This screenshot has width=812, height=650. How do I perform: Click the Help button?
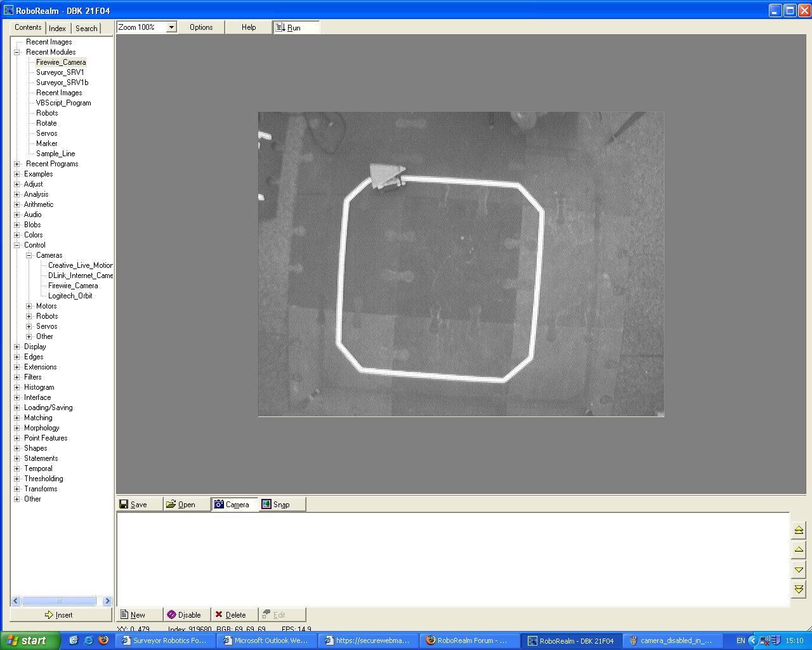pos(249,27)
